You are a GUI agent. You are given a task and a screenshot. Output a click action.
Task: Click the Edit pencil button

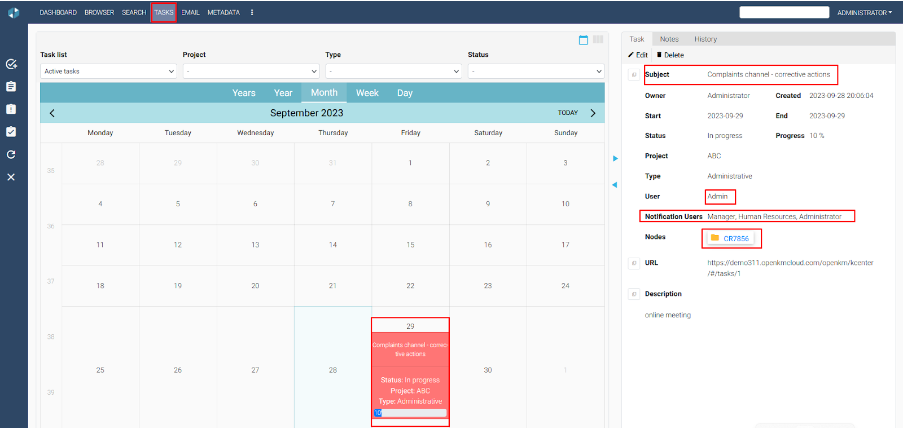point(638,55)
